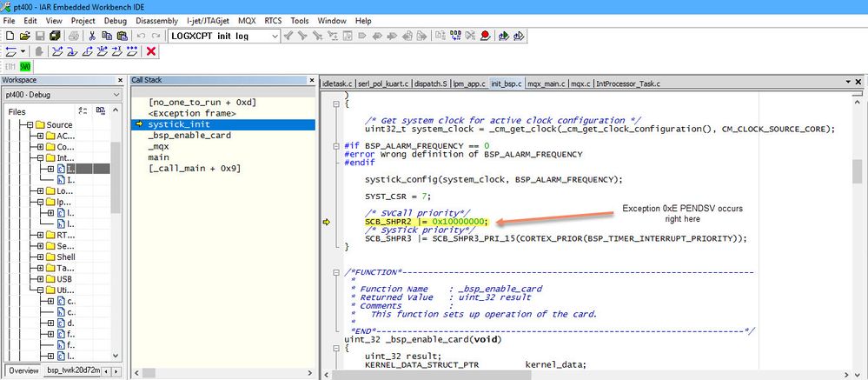This screenshot has height=380, width=868.
Task: Toggle breakpoint with the red dot icon
Action: click(486, 36)
